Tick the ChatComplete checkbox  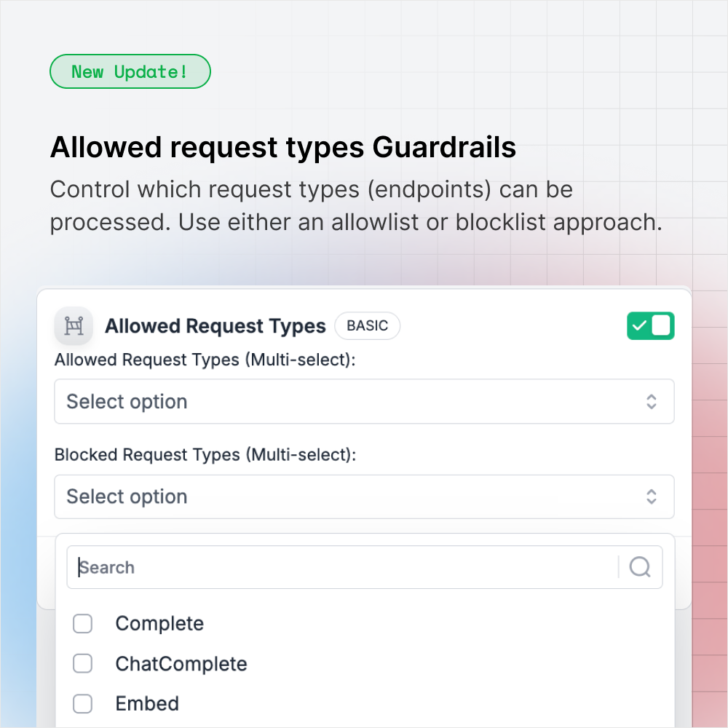coord(83,664)
